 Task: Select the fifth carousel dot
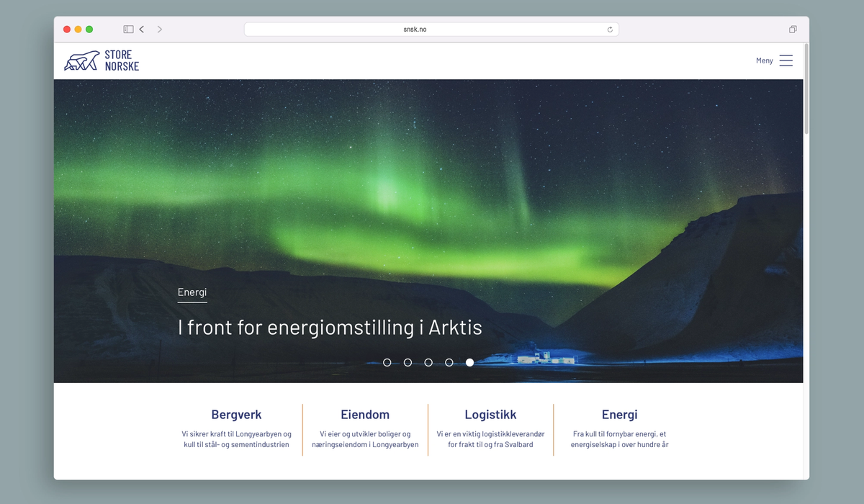pyautogui.click(x=469, y=363)
